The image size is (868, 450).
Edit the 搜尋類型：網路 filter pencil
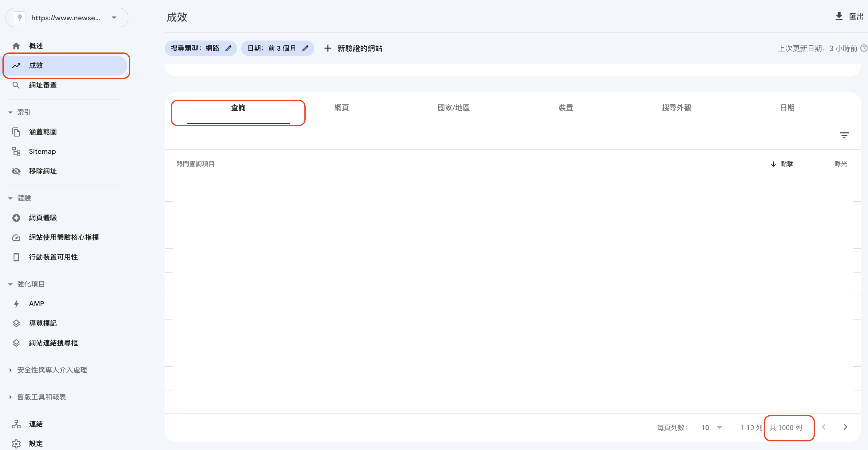click(229, 48)
